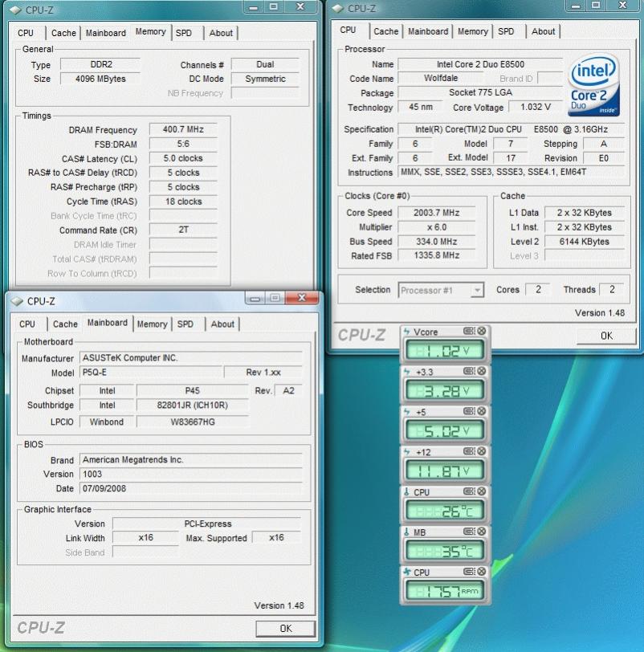644x652 pixels.
Task: Select Cache tab in the Memory window
Action: coord(63,33)
